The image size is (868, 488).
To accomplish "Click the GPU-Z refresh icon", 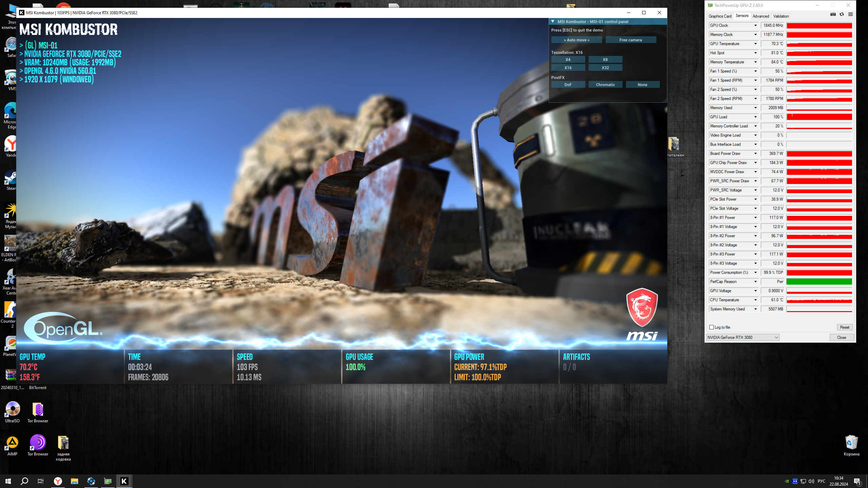I will (842, 15).
